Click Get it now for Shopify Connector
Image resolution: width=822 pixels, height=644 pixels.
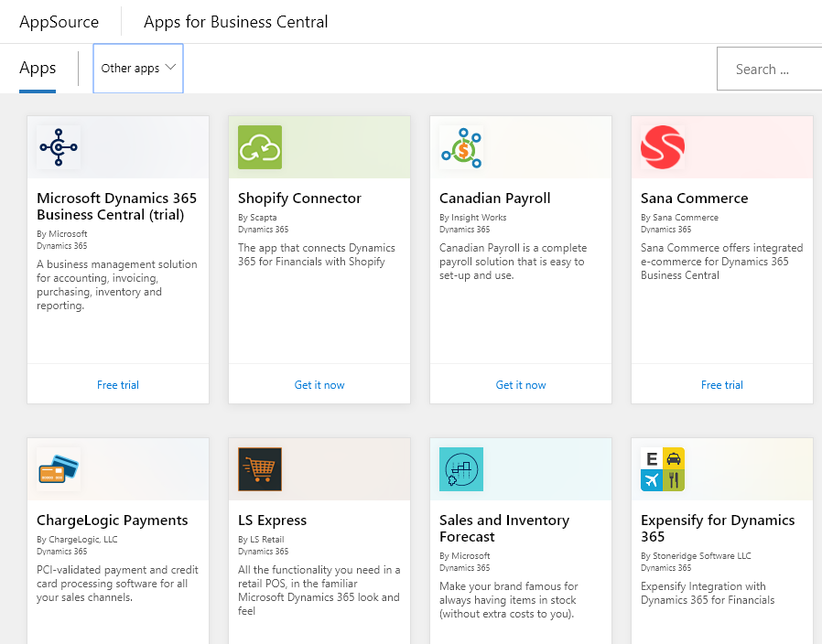pos(319,384)
